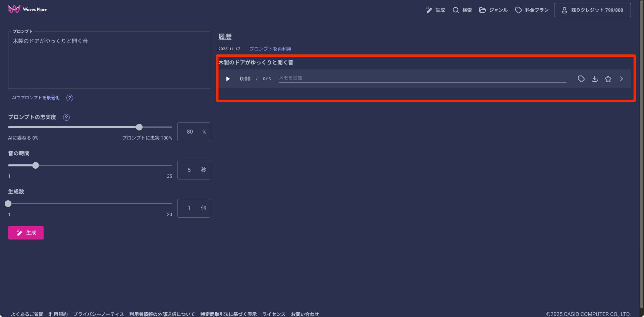Click the pink 生成 generate button

click(26, 233)
